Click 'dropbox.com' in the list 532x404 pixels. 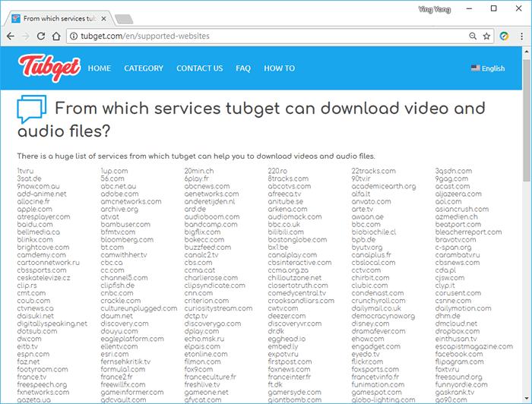pyautogui.click(x=458, y=331)
